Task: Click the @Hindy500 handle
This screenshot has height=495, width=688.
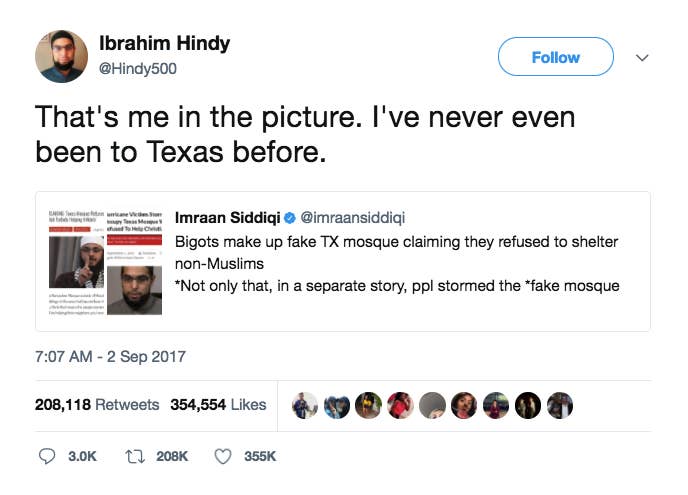Action: click(x=138, y=68)
